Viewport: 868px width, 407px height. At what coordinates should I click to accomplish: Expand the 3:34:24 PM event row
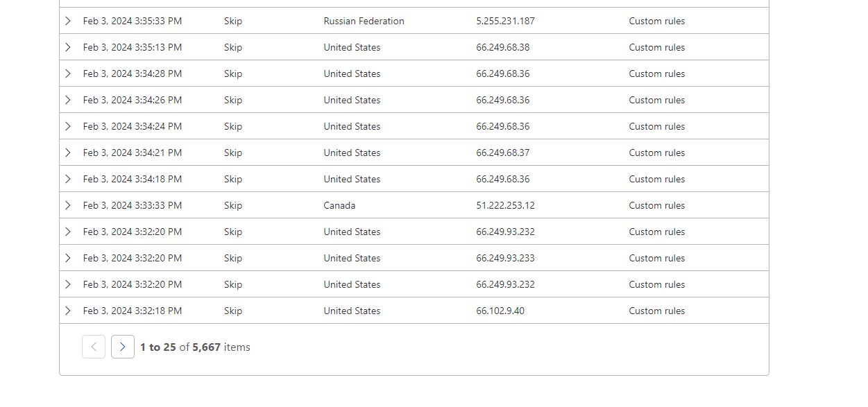[68, 126]
